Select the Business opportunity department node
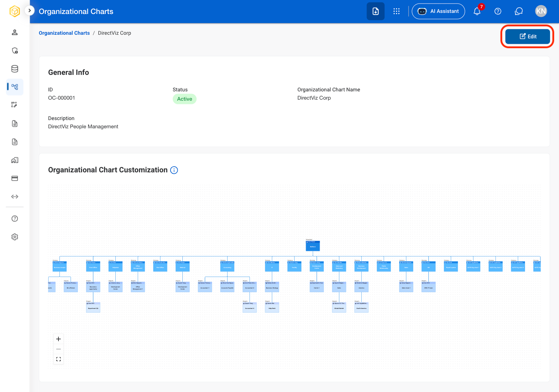This screenshot has height=392, width=559. coord(93,287)
